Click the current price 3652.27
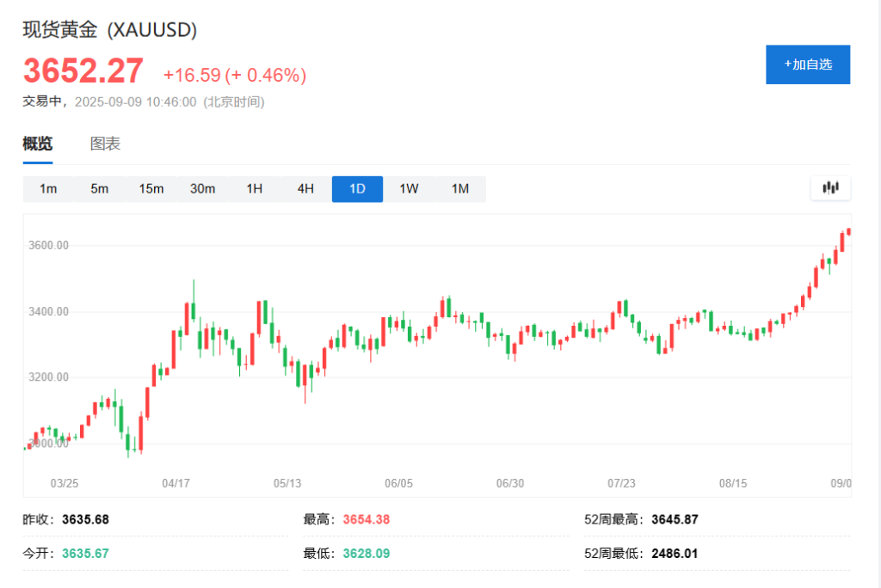Screen dimensions: 881x588 tap(83, 69)
